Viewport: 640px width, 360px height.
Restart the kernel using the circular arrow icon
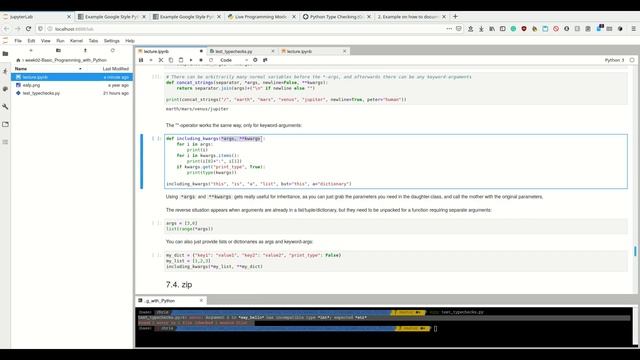211,60
